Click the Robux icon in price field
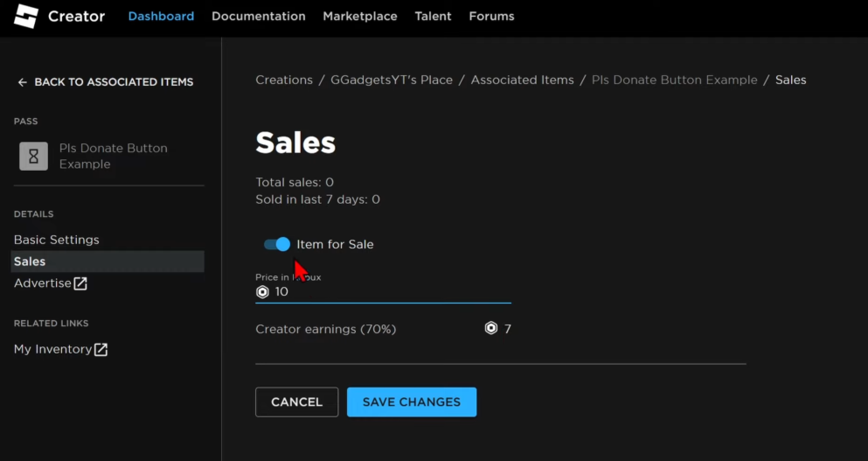Screen dimensions: 868x461 (262, 292)
